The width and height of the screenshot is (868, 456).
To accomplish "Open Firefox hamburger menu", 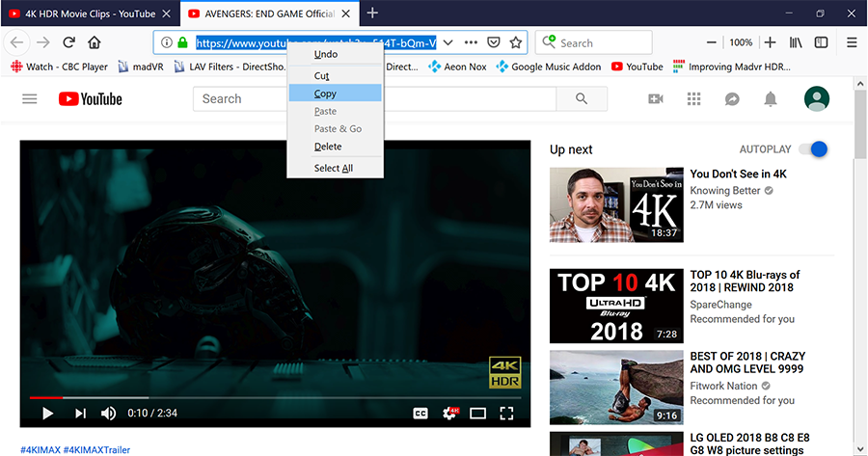I will [x=852, y=42].
